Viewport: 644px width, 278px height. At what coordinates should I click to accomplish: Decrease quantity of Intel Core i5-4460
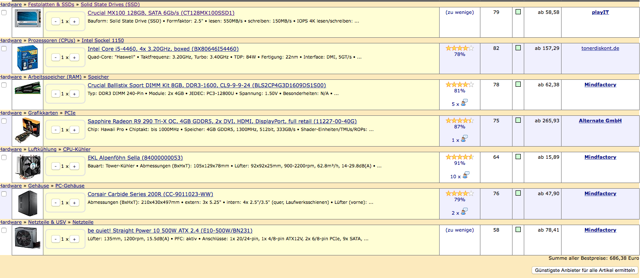(x=56, y=57)
